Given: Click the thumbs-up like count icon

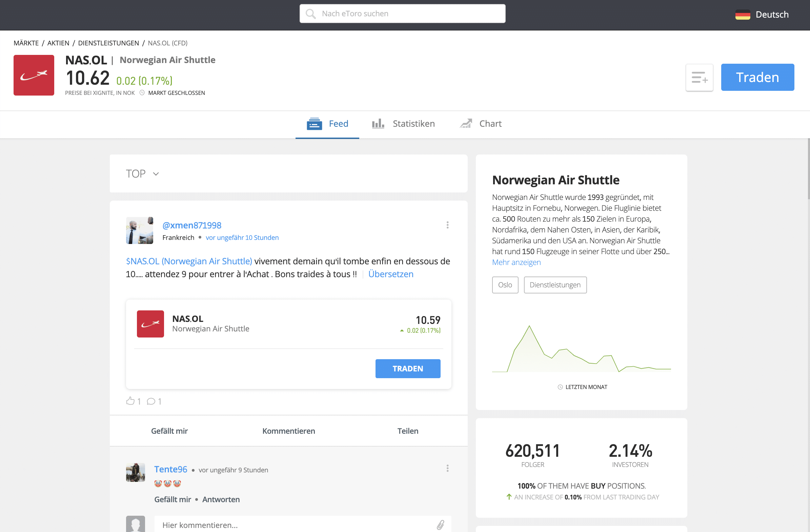Looking at the screenshot, I should point(130,401).
